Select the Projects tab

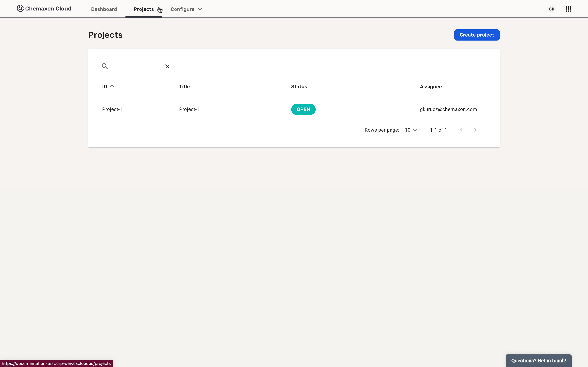(144, 9)
